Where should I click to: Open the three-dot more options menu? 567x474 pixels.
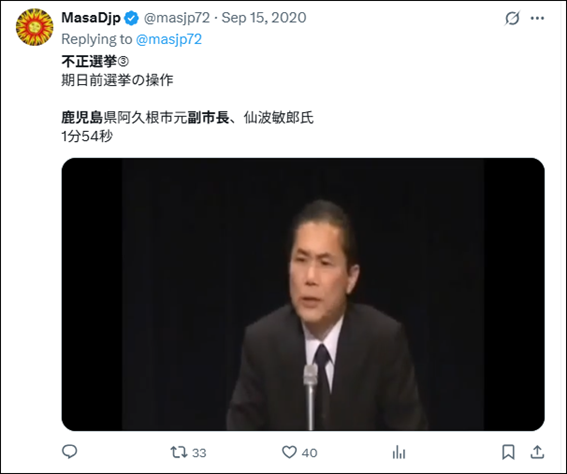tap(537, 18)
